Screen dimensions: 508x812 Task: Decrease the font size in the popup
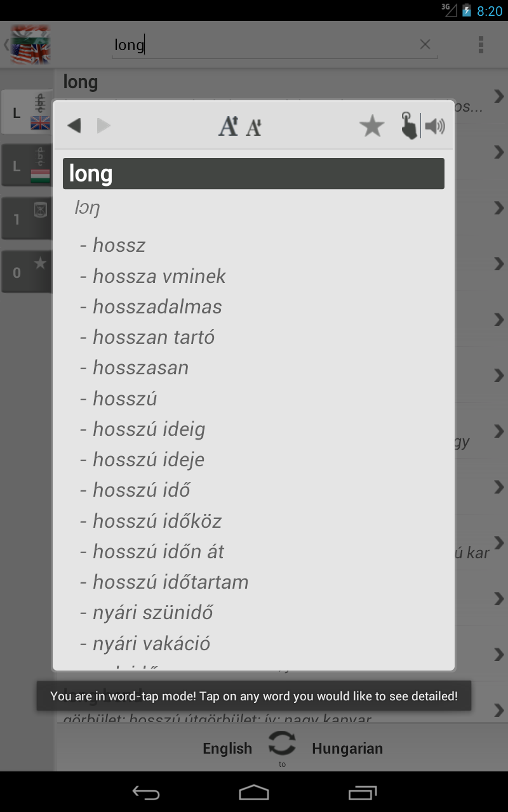254,127
